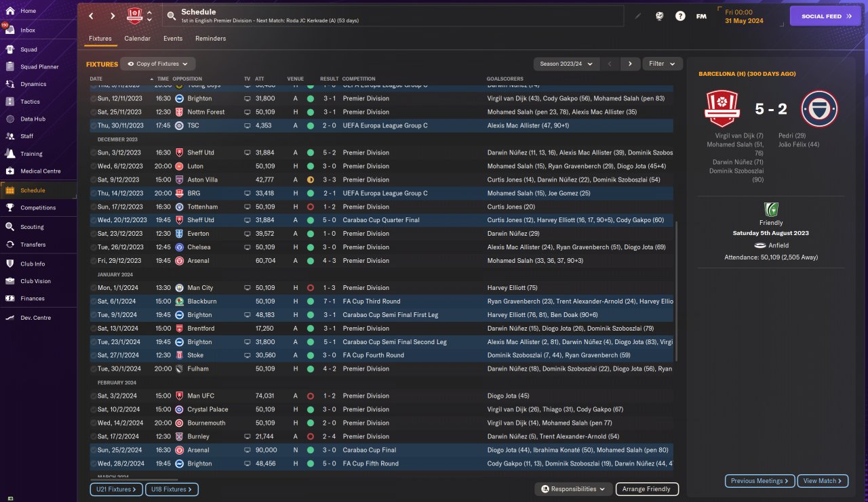Click the Carabao Cup Final competition text

pyautogui.click(x=369, y=450)
